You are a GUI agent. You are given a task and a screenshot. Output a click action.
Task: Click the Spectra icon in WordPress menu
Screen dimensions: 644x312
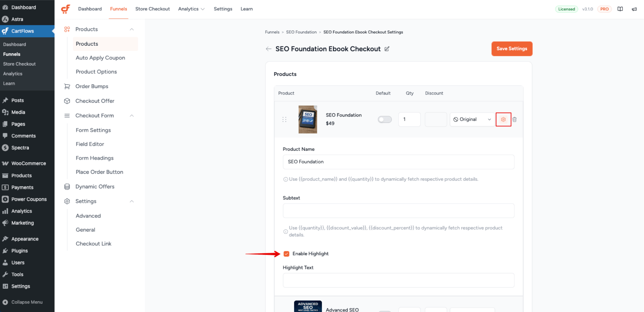click(5, 148)
